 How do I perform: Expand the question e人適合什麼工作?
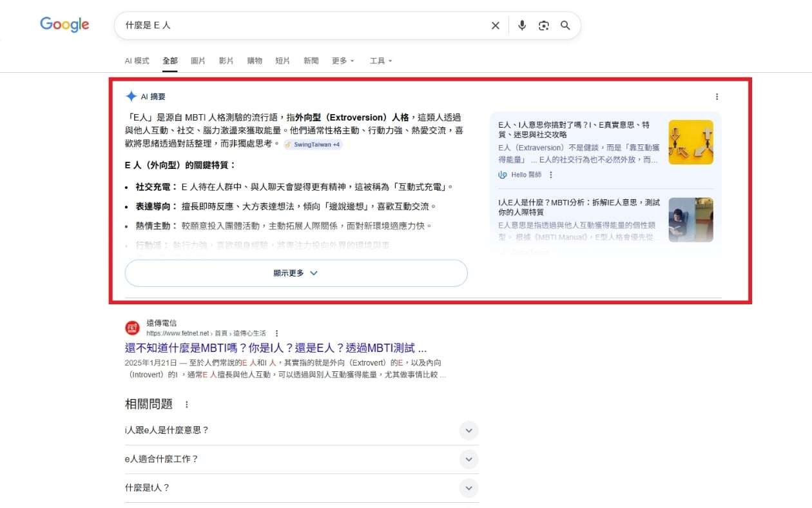469,459
